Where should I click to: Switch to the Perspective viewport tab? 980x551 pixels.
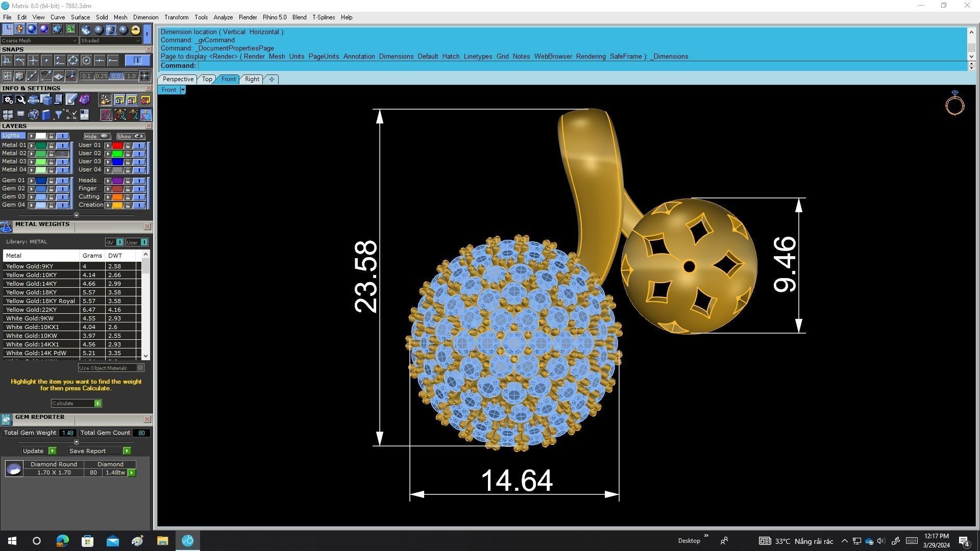pyautogui.click(x=178, y=79)
